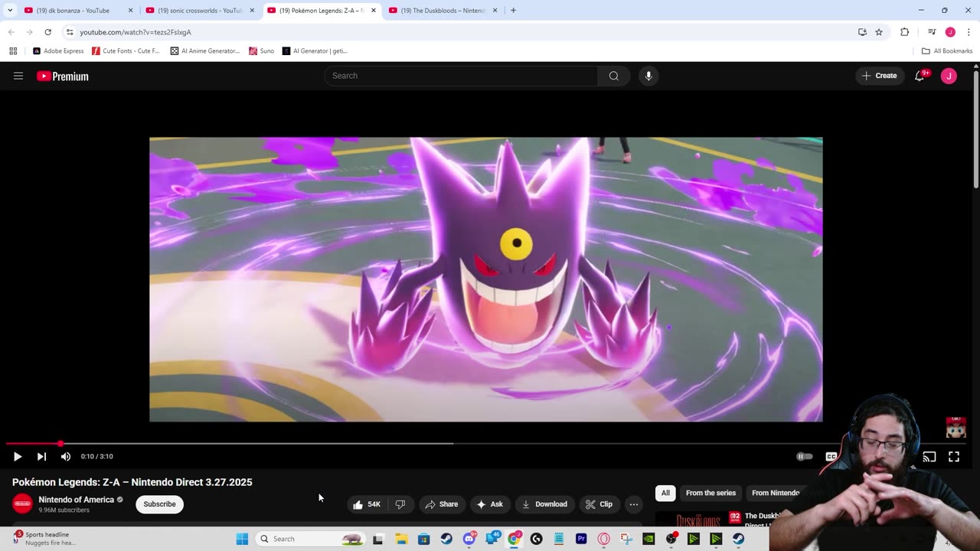Open the Chrome three-dot menu

coord(969,32)
